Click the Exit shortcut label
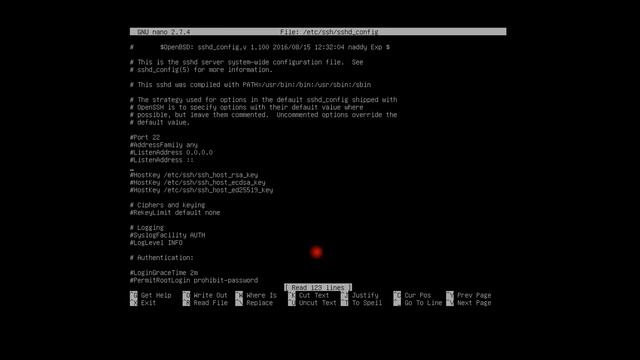 click(148, 303)
